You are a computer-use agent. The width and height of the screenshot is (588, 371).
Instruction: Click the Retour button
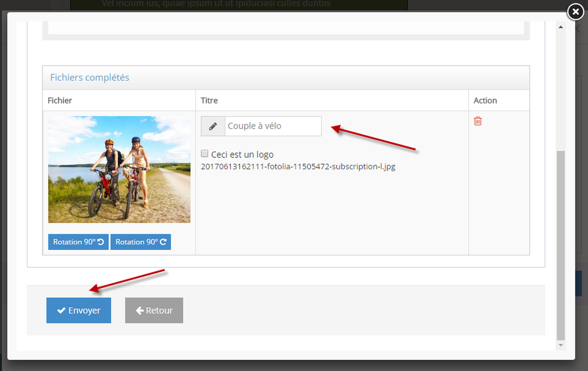coord(154,310)
